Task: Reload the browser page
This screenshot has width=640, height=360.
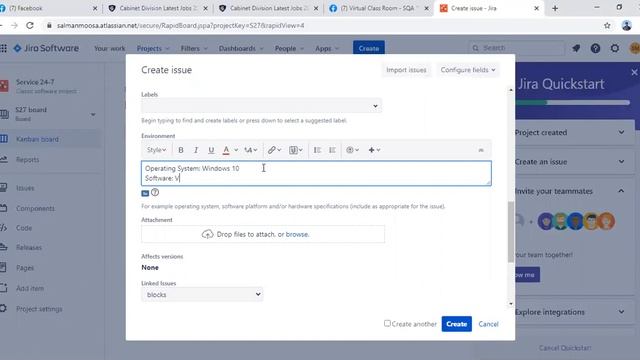Action: (x=30, y=25)
